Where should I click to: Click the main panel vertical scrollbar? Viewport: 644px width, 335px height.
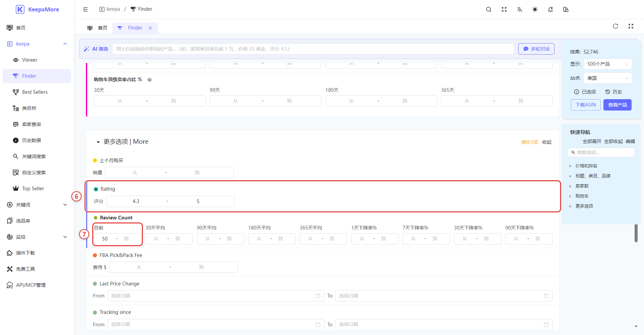tap(636, 233)
